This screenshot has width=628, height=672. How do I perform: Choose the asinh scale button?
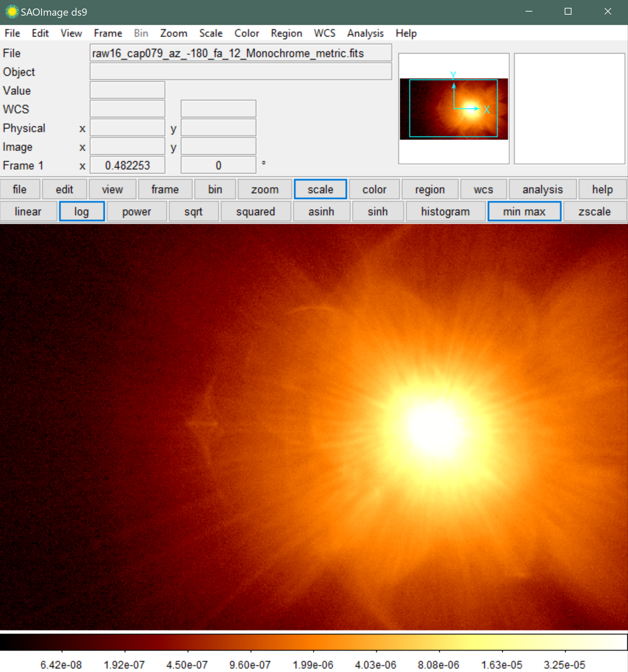[321, 211]
